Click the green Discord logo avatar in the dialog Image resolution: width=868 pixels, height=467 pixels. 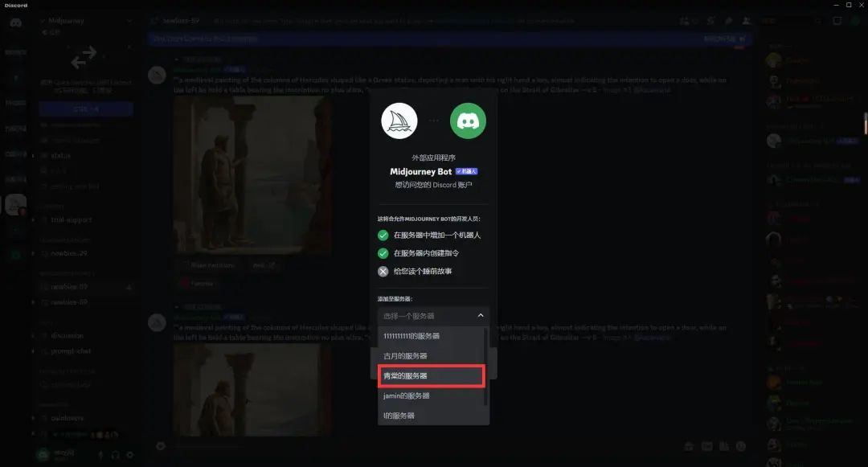click(468, 121)
